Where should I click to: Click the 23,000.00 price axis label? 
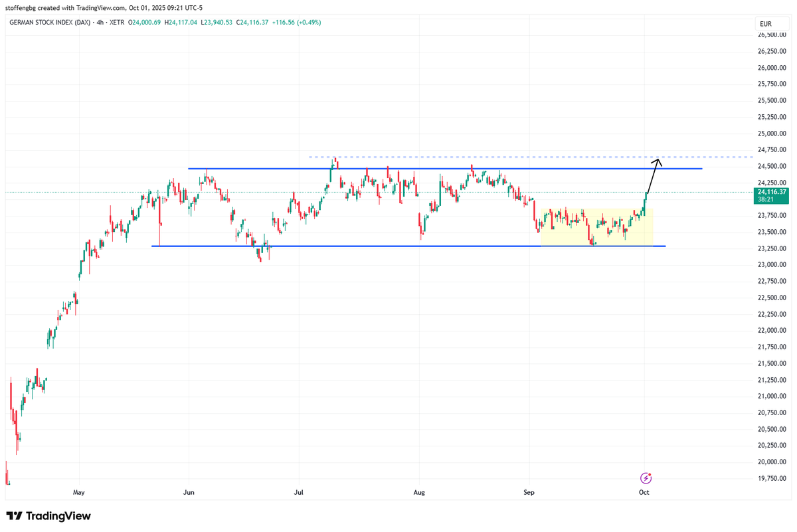click(x=772, y=265)
